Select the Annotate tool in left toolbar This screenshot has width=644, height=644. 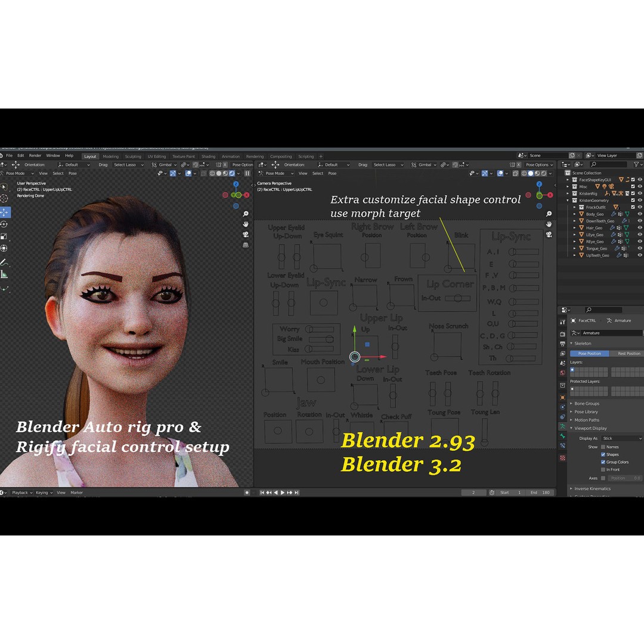pos(5,262)
